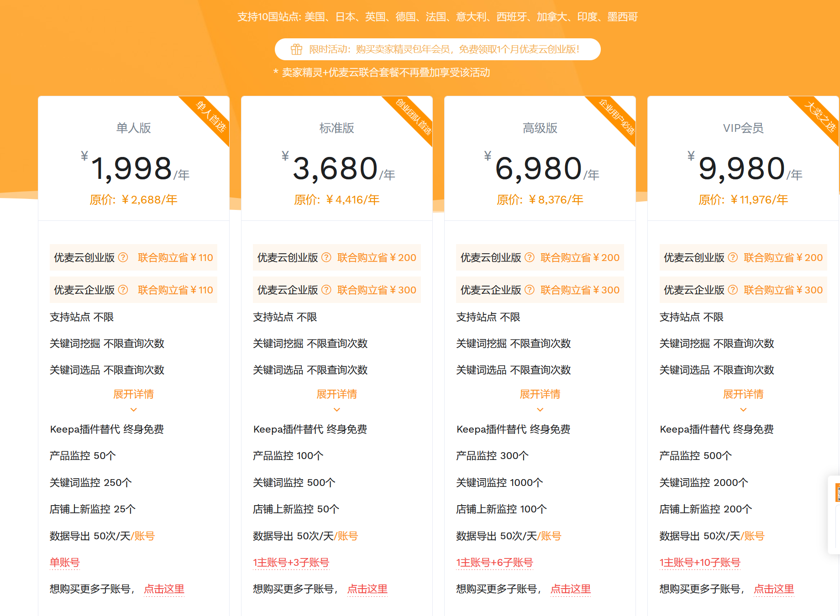The image size is (840, 616).
Task: Expand 展开详情 in 高级版 card
Action: (x=540, y=394)
